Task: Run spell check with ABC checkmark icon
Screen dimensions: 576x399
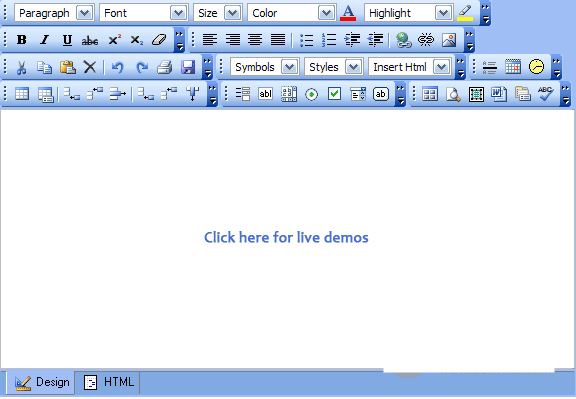Action: coord(546,94)
